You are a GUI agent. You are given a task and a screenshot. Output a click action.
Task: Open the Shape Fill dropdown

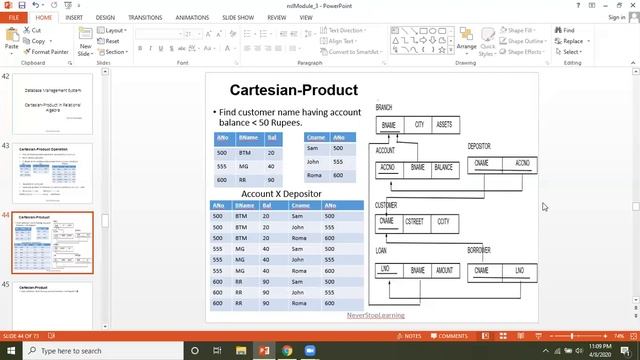pos(518,30)
